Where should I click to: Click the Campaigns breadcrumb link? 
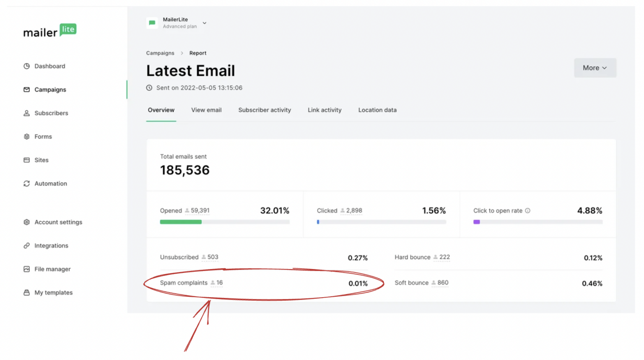(x=160, y=53)
